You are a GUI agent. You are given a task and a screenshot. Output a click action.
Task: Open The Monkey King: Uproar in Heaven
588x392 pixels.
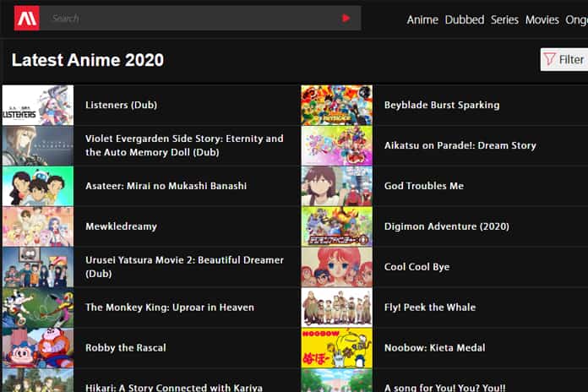(x=170, y=308)
